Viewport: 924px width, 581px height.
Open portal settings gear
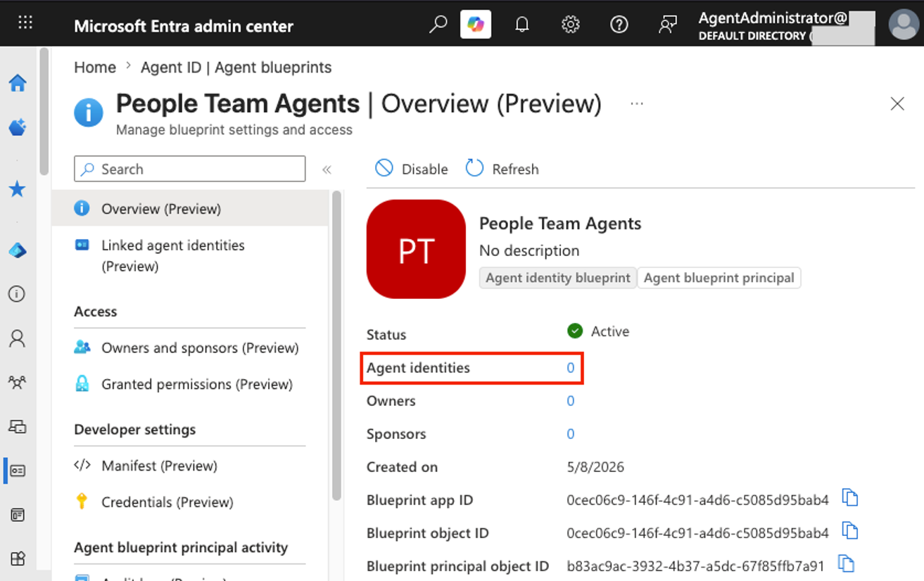click(571, 25)
